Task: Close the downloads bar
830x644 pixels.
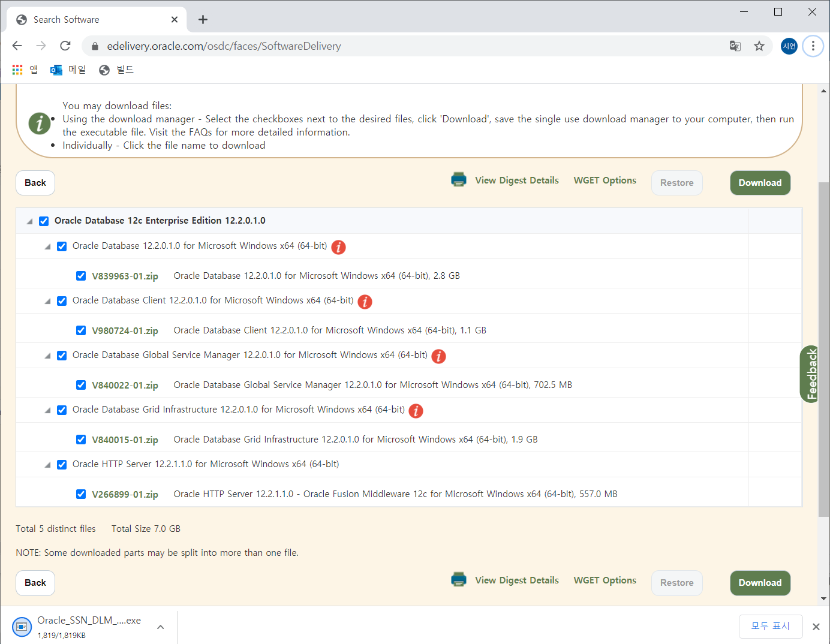Action: 816,627
